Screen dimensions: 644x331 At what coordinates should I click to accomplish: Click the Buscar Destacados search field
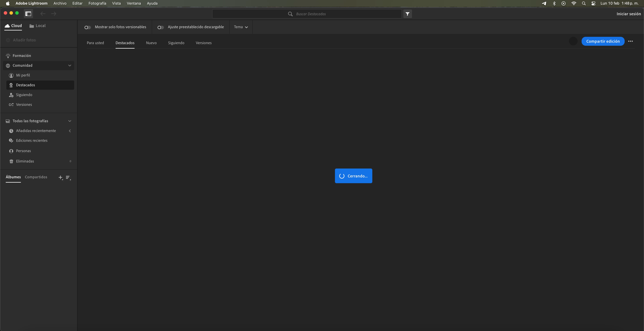(x=311, y=14)
